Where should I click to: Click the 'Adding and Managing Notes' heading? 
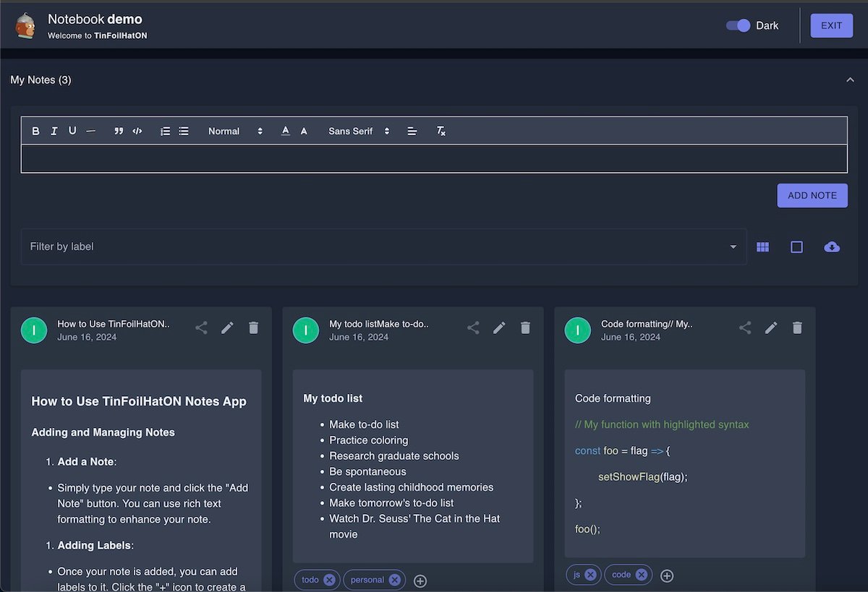point(103,432)
